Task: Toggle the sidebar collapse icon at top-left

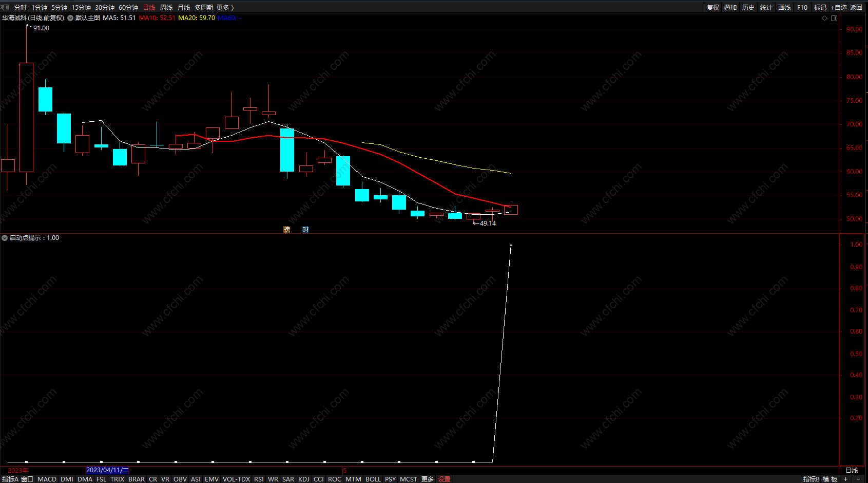Action: pos(5,7)
